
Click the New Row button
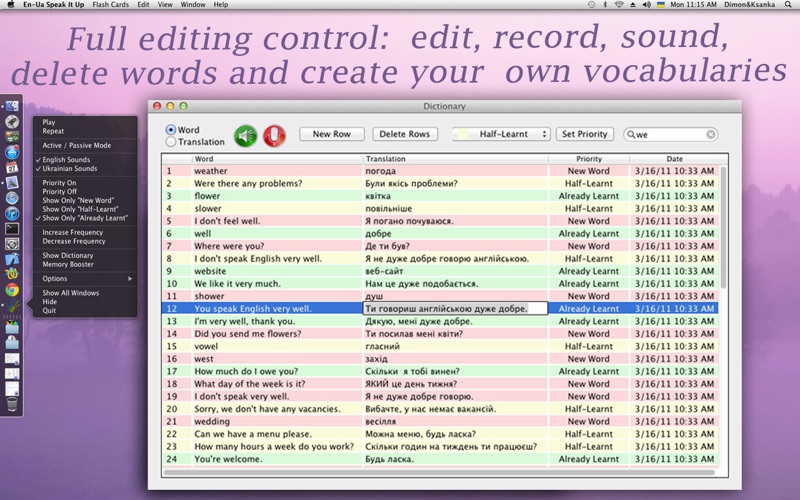click(332, 134)
